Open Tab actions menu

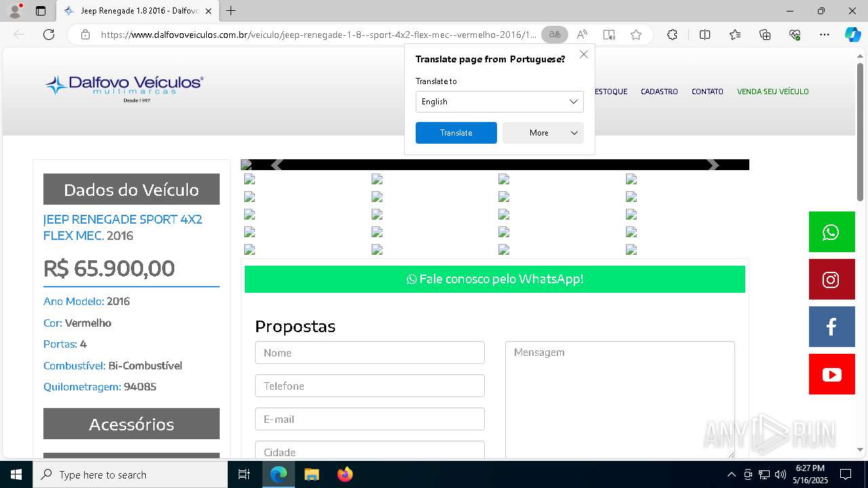(41, 11)
